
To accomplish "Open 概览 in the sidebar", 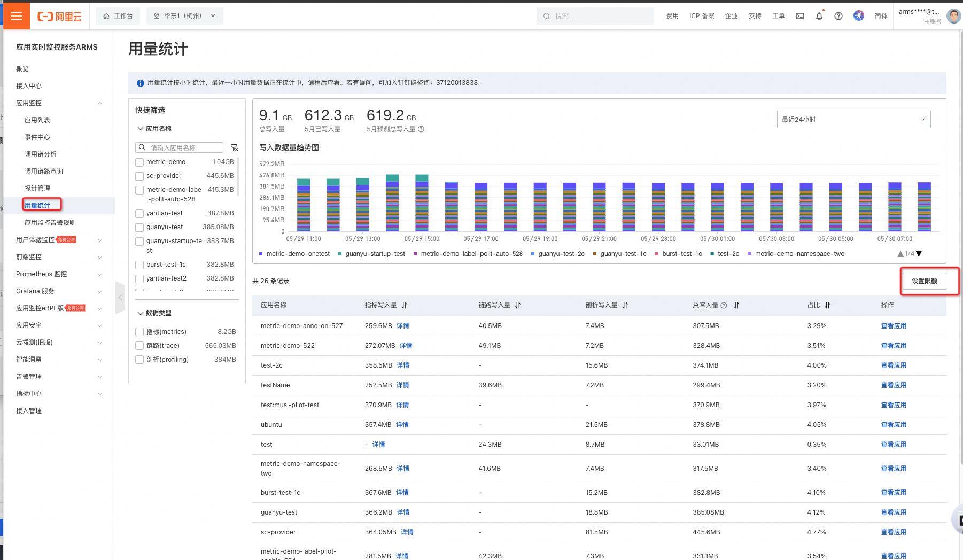I will (22, 69).
